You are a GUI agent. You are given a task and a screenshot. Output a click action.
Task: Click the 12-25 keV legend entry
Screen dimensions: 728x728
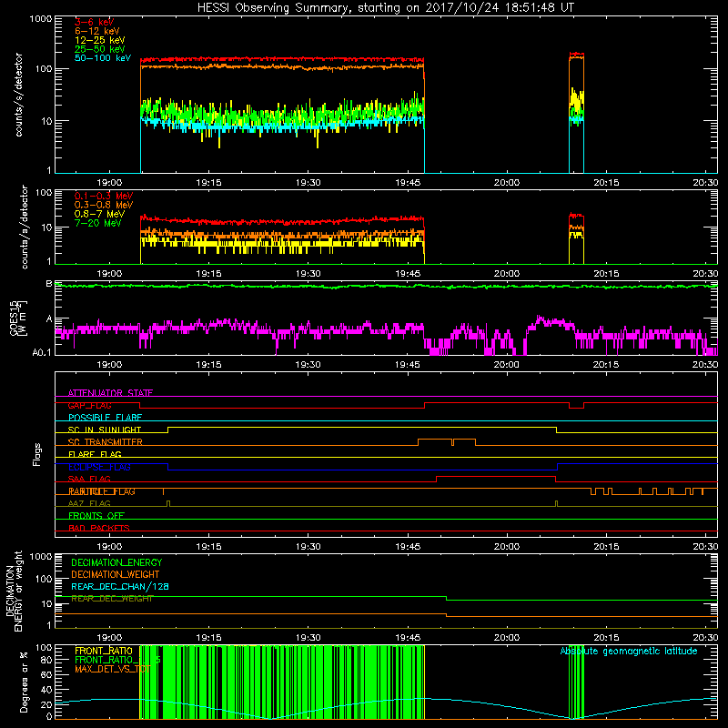[x=100, y=40]
